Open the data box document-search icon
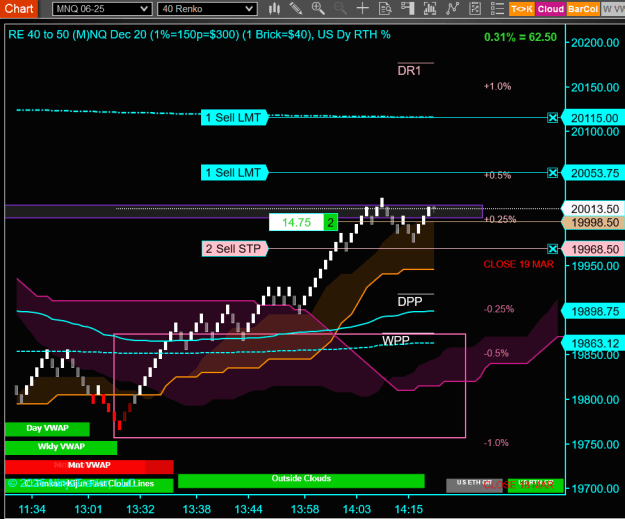The width and height of the screenshot is (625, 519). coord(385,8)
